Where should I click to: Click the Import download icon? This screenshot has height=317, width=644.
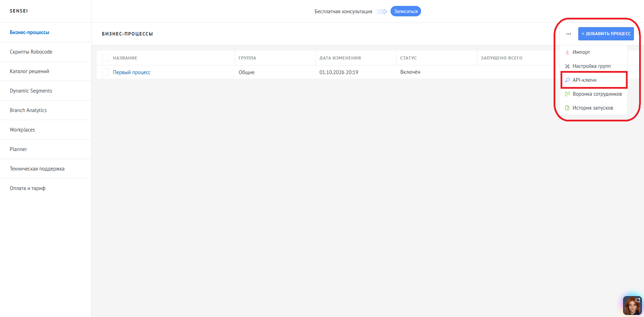567,52
